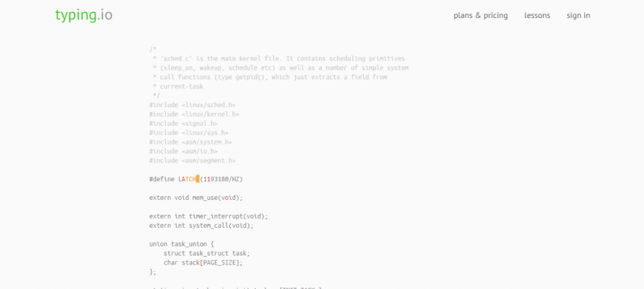The image size is (644, 289).
Task: Click the 'extern int system_call(void);' line
Action: [201, 226]
